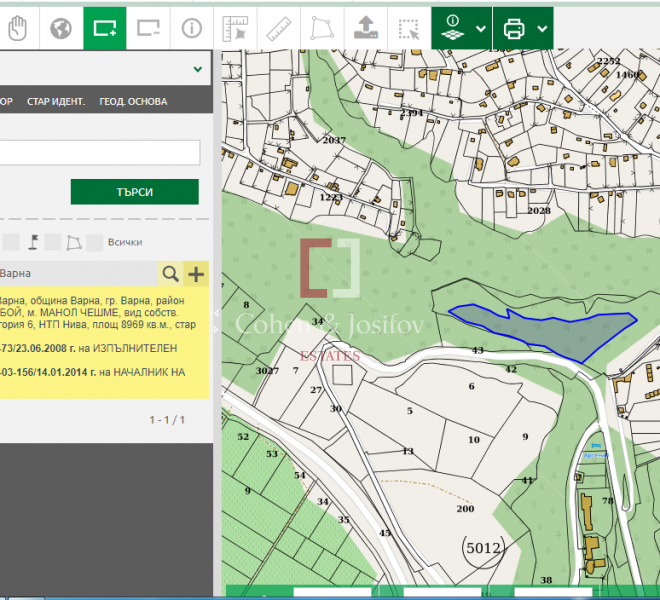The width and height of the screenshot is (660, 600).
Task: Click map parcel labeled 2037
Action: [334, 140]
